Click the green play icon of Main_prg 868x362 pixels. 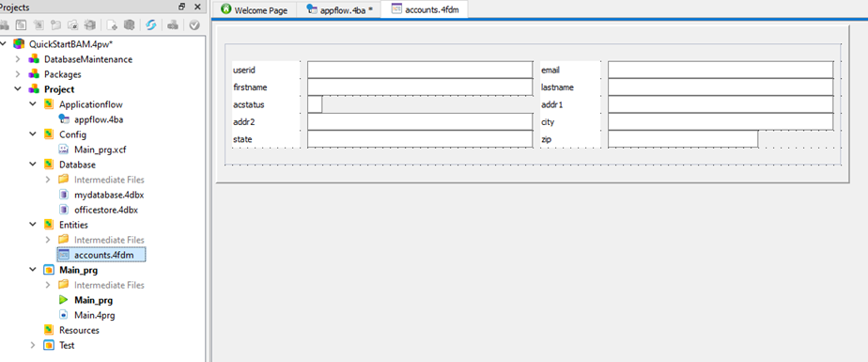pos(64,300)
